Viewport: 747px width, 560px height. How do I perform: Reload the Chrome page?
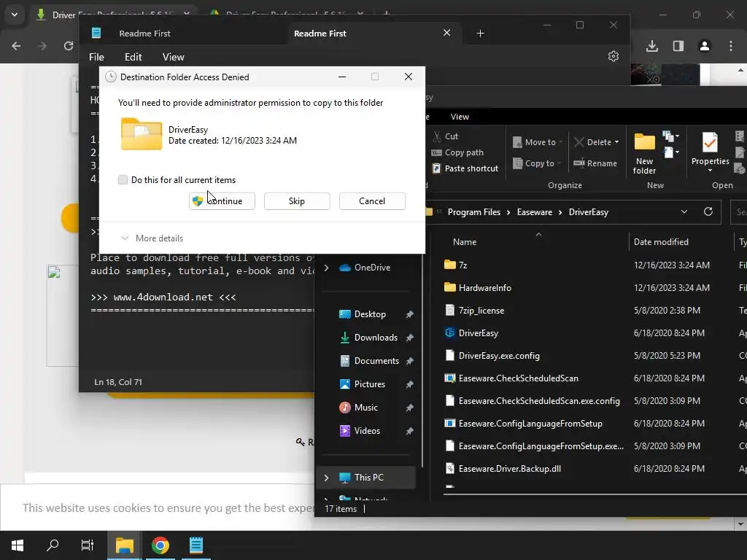tap(69, 46)
